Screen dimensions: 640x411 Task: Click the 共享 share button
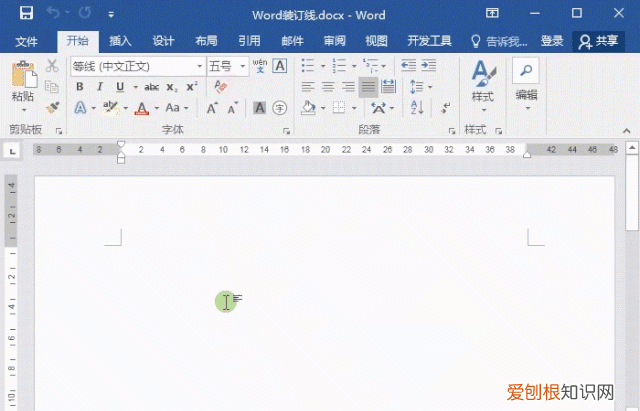(x=598, y=41)
